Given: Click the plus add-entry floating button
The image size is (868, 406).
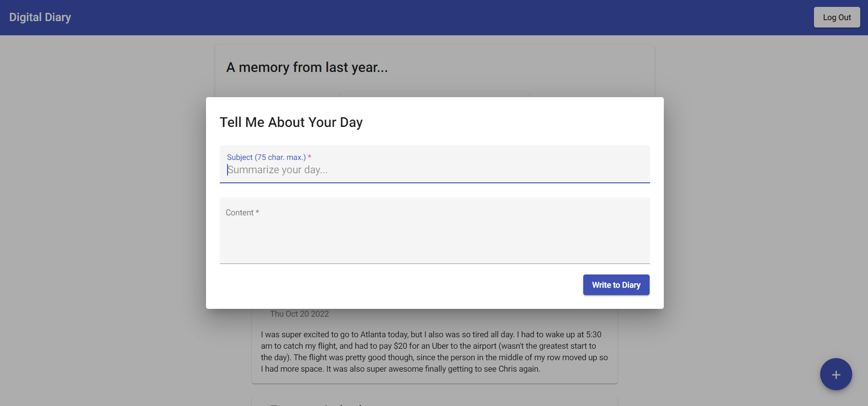Looking at the screenshot, I should (x=835, y=374).
